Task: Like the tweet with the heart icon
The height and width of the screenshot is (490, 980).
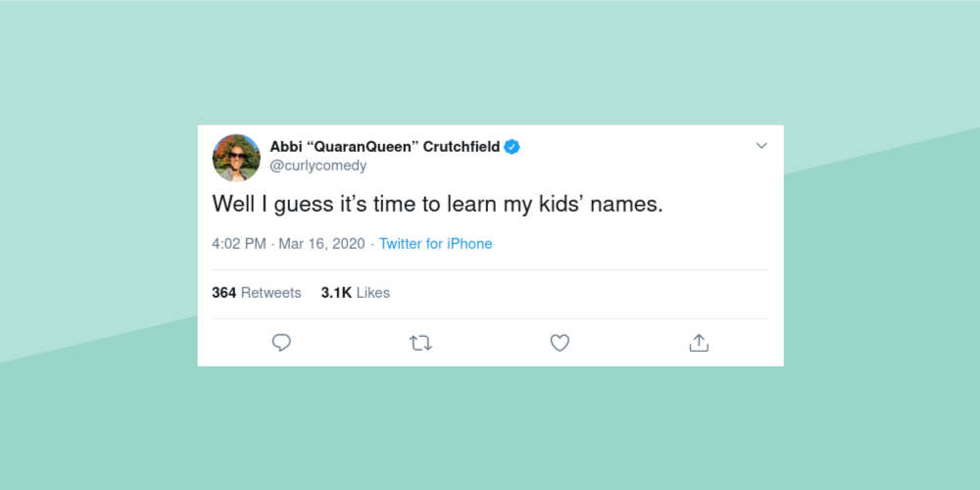Action: point(560,343)
